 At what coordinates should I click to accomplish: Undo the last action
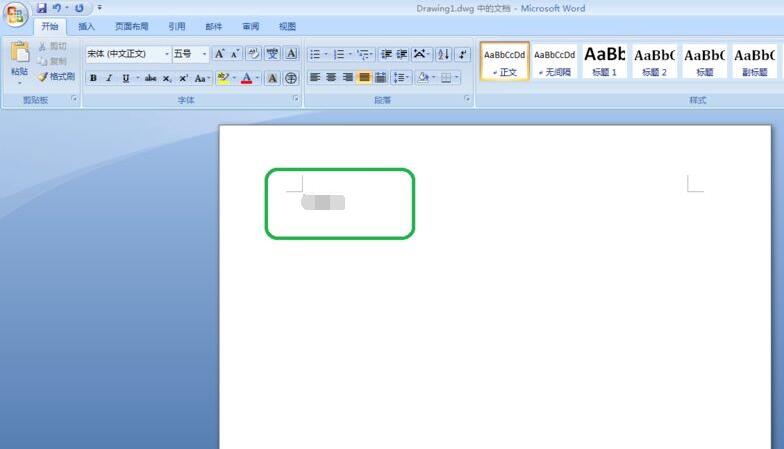pos(56,8)
